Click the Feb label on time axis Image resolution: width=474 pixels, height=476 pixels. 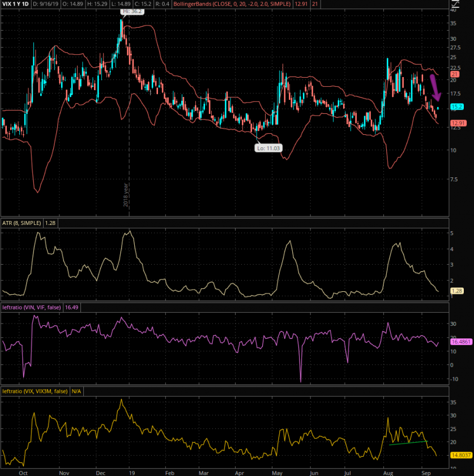(x=169, y=471)
